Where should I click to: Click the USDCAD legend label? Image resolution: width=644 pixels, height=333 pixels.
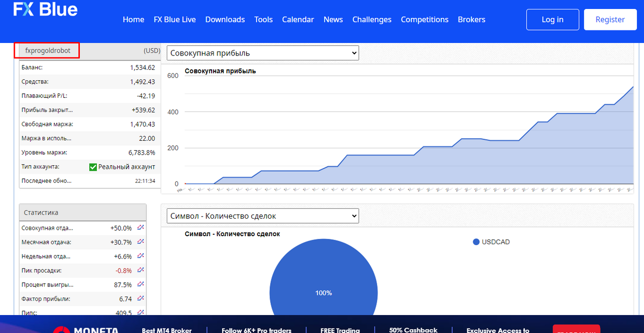point(496,242)
